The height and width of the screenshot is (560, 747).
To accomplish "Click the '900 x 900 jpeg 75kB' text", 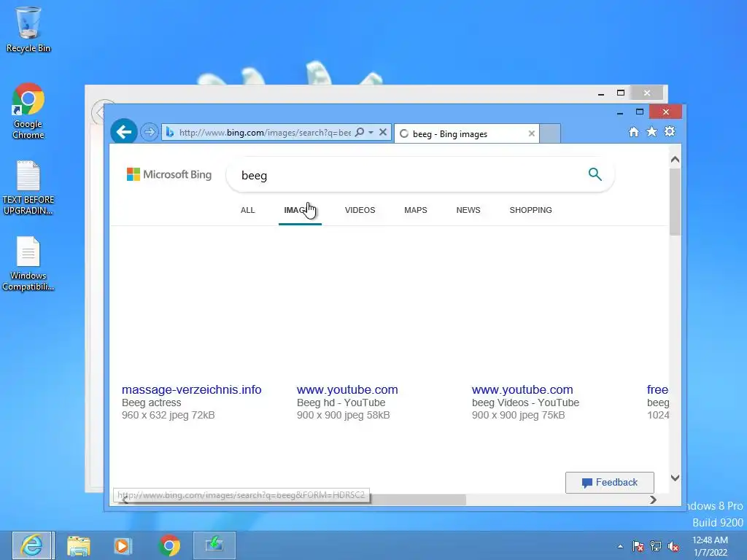I will click(x=519, y=415).
